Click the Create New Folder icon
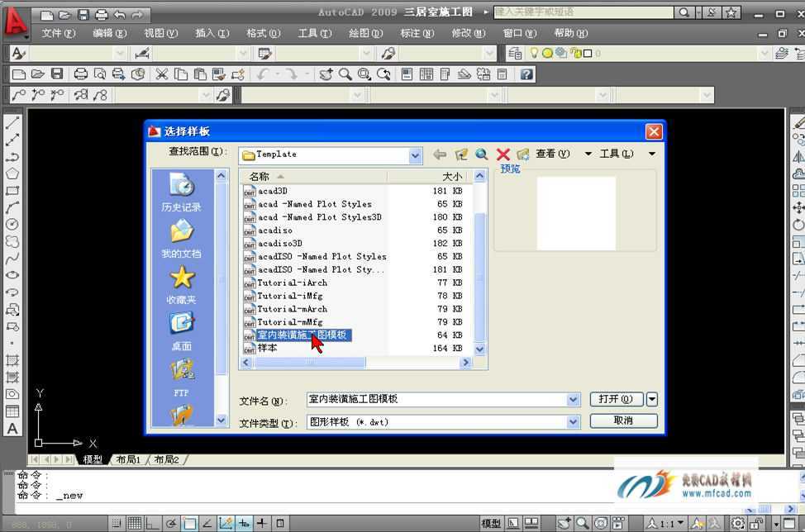Image resolution: width=805 pixels, height=532 pixels. click(x=523, y=154)
